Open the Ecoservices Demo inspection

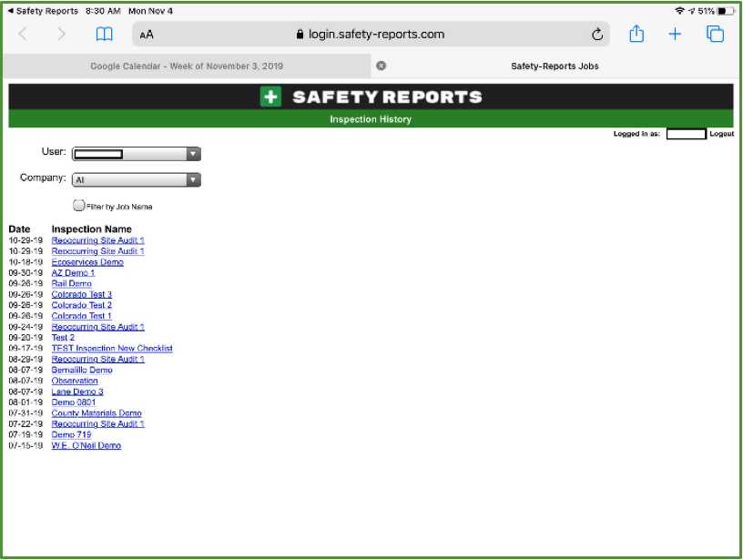(87, 262)
